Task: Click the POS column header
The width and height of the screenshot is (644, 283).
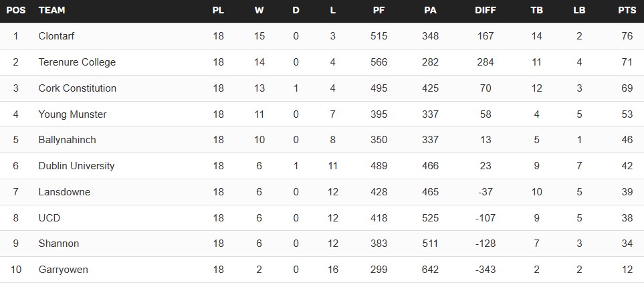Action: [15, 11]
